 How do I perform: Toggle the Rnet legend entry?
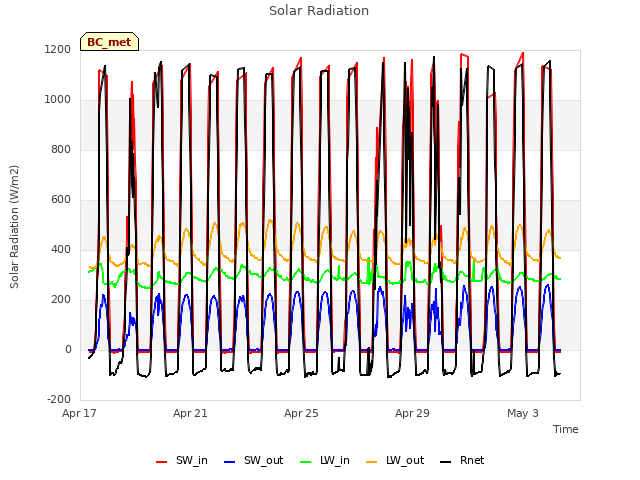462,461
